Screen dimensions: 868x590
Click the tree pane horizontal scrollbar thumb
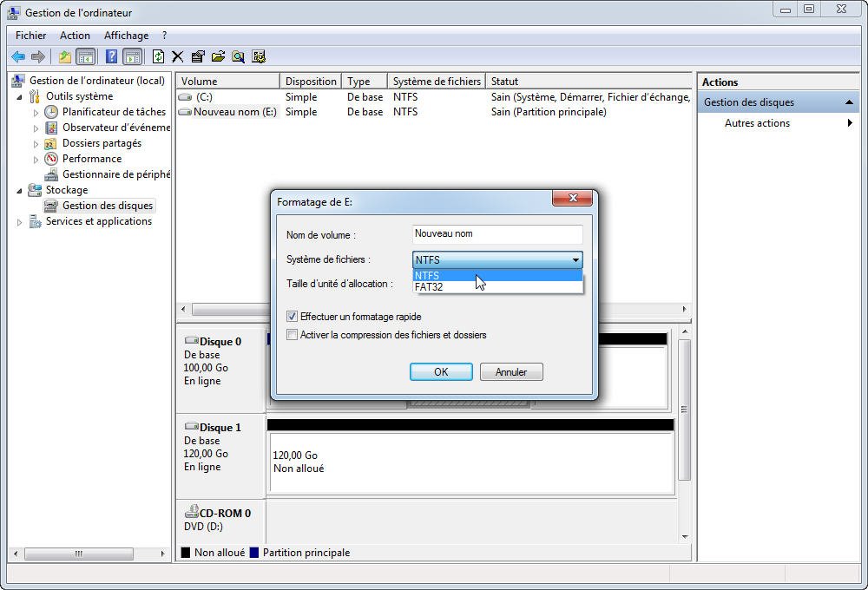click(x=79, y=554)
